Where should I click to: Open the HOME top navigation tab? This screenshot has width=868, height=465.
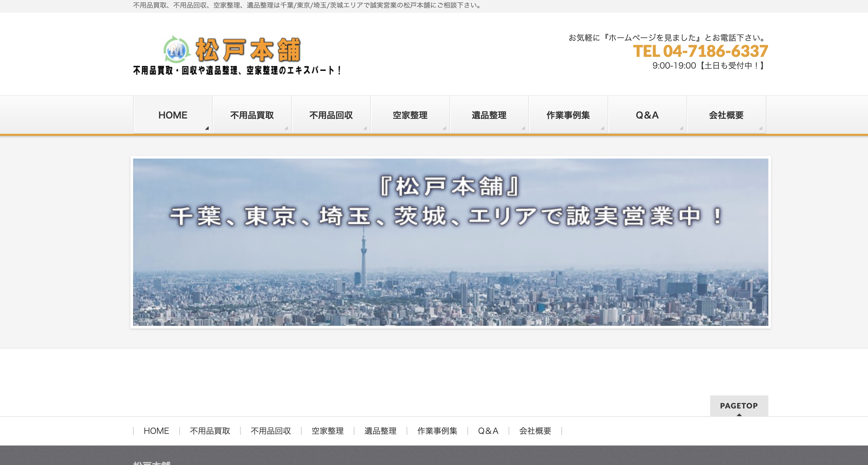click(x=173, y=115)
